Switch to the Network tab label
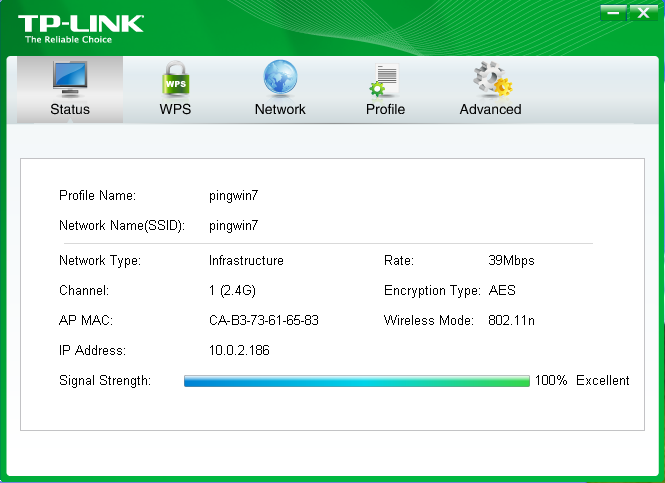This screenshot has height=483, width=665. [280, 109]
